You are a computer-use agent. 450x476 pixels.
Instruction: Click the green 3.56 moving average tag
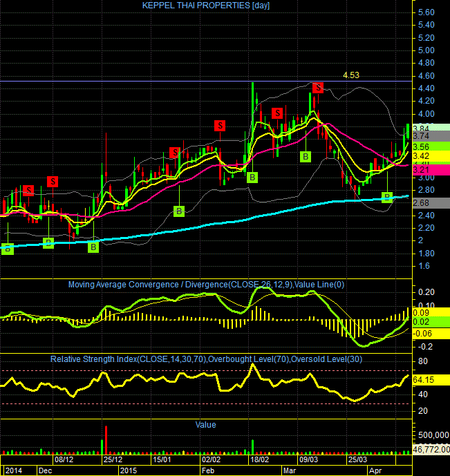coord(431,146)
